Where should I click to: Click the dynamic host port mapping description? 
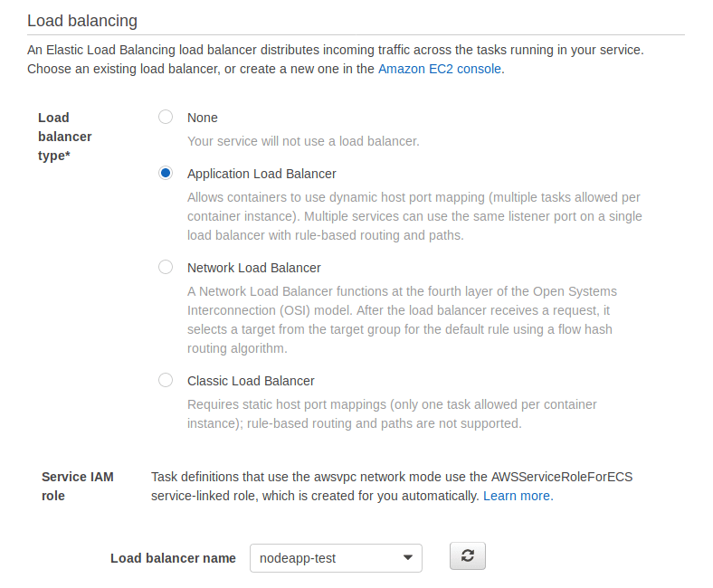coord(414,216)
